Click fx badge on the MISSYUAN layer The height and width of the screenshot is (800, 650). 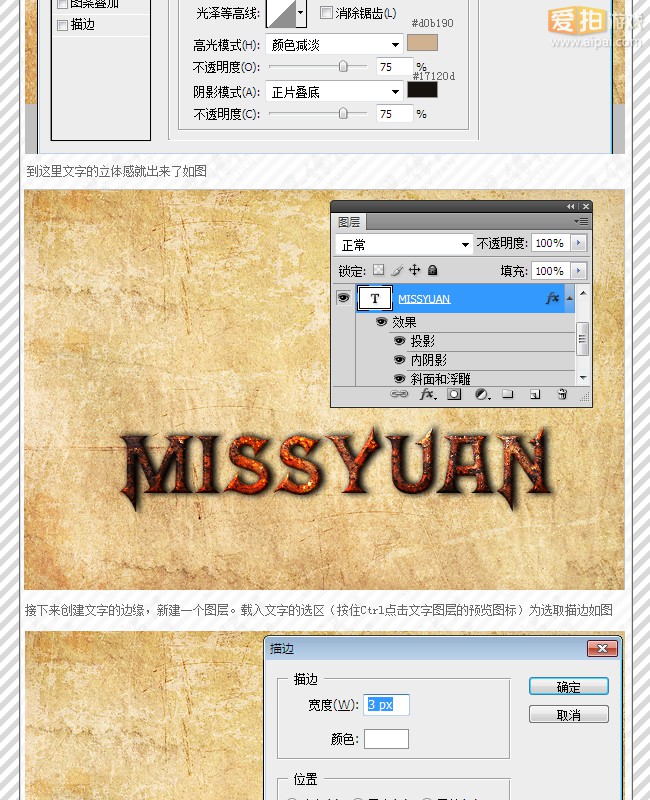pyautogui.click(x=553, y=298)
